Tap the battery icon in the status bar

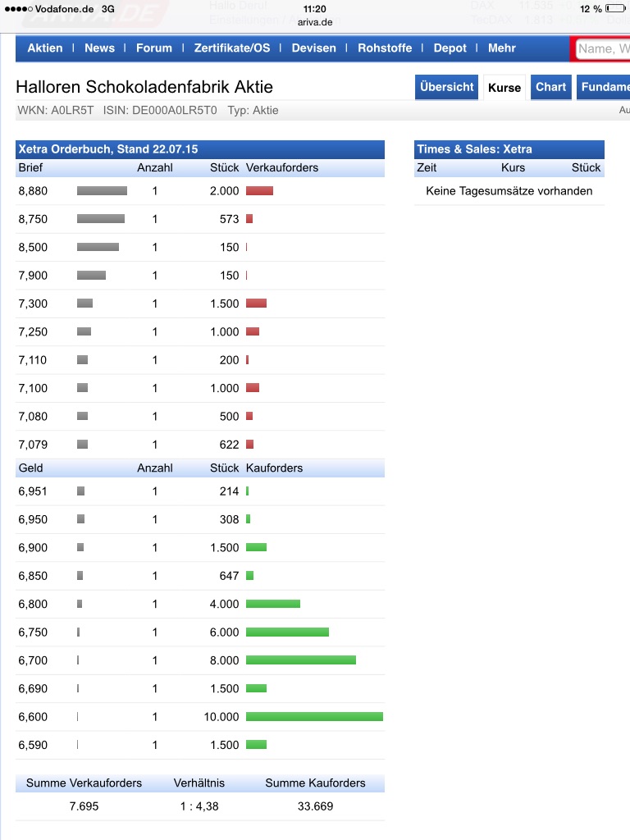coord(615,9)
